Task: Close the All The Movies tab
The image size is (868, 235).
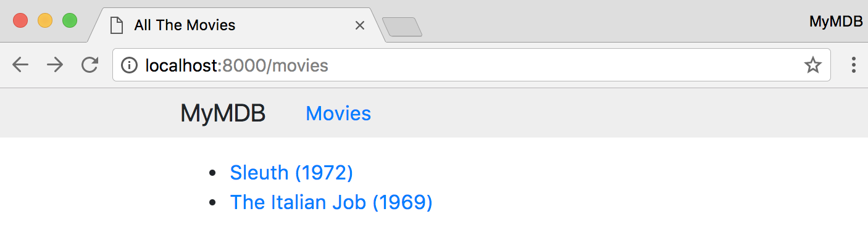Action: (361, 25)
